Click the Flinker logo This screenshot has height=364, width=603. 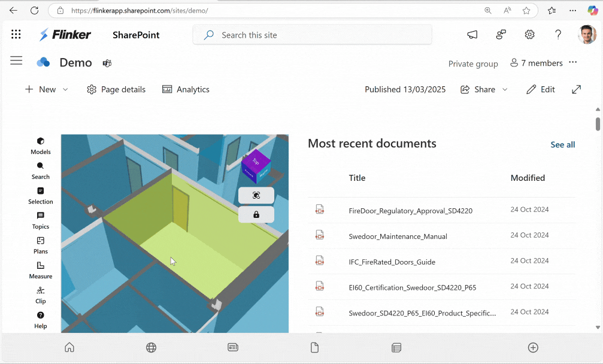tap(65, 35)
